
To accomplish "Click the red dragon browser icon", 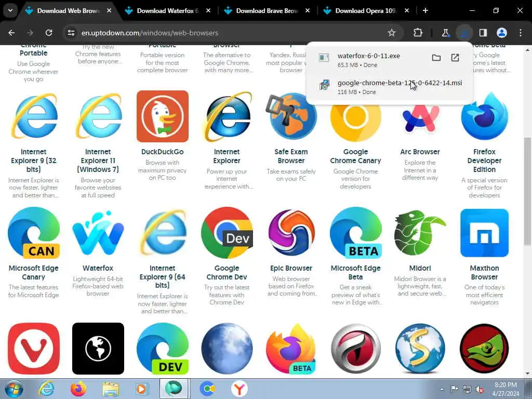I will pyautogui.click(x=355, y=349).
